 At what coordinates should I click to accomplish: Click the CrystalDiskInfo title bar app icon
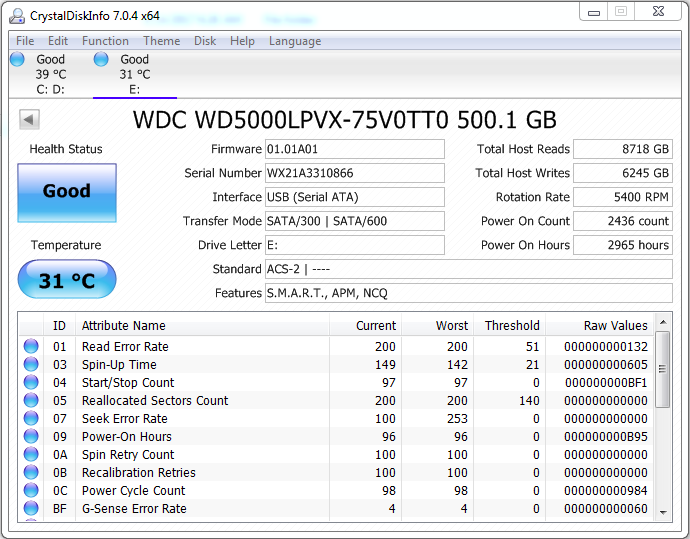[17, 16]
